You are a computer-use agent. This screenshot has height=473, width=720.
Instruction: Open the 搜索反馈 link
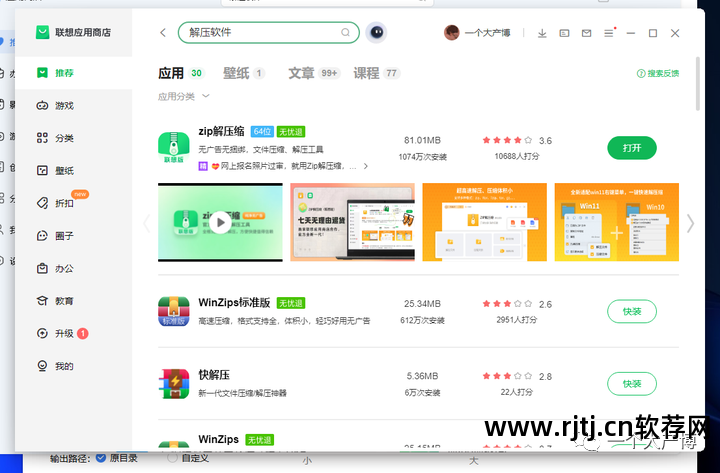[x=658, y=73]
